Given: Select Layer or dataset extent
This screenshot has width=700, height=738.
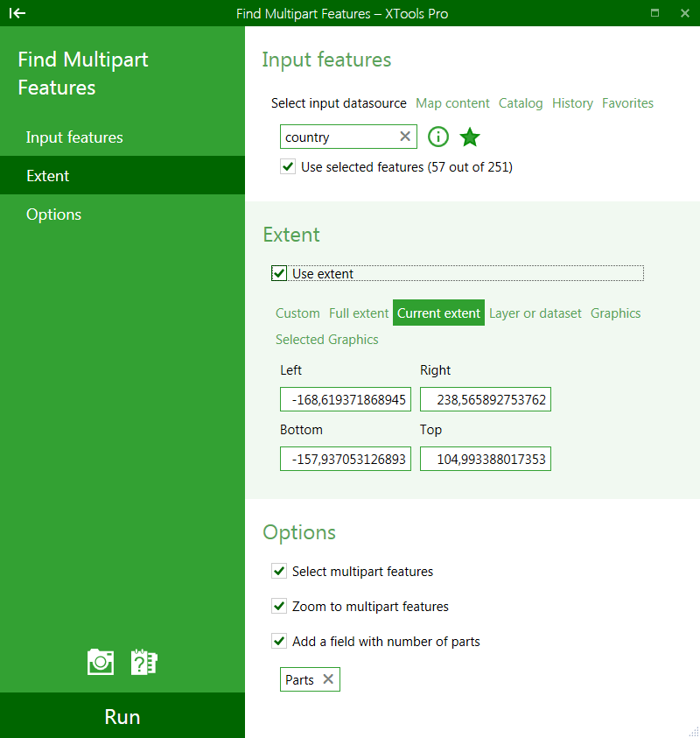Looking at the screenshot, I should click(x=535, y=313).
